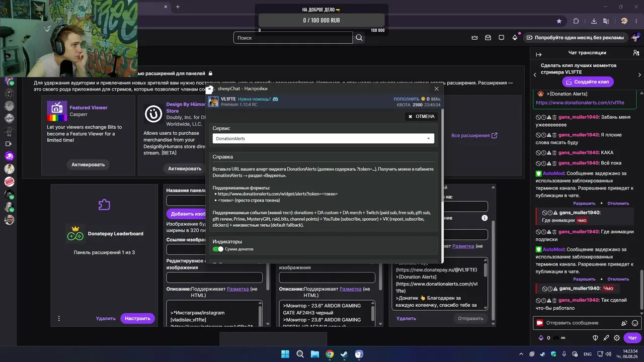Click the purple 'Чат' send button
Screen dimensions: 644x362
[x=632, y=338]
